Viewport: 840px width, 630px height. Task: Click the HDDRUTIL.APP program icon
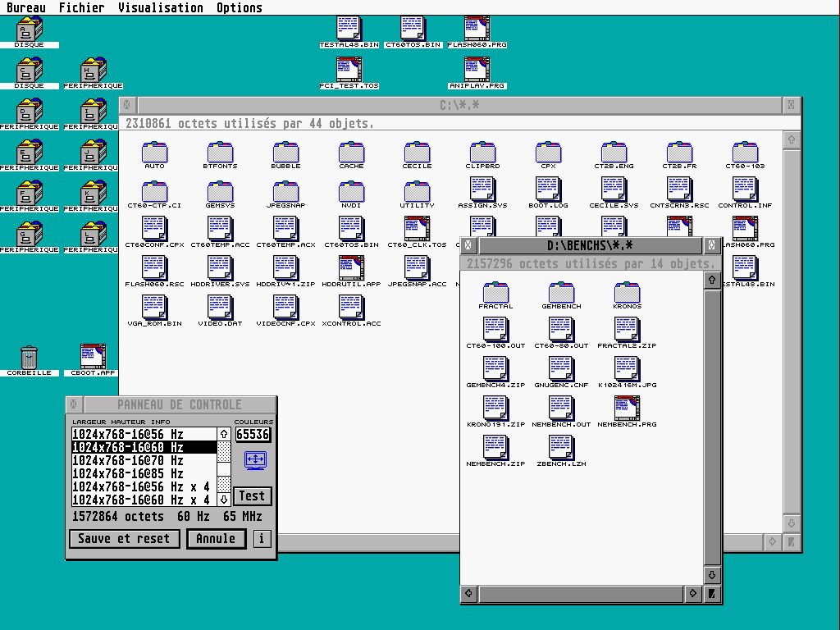coord(351,267)
